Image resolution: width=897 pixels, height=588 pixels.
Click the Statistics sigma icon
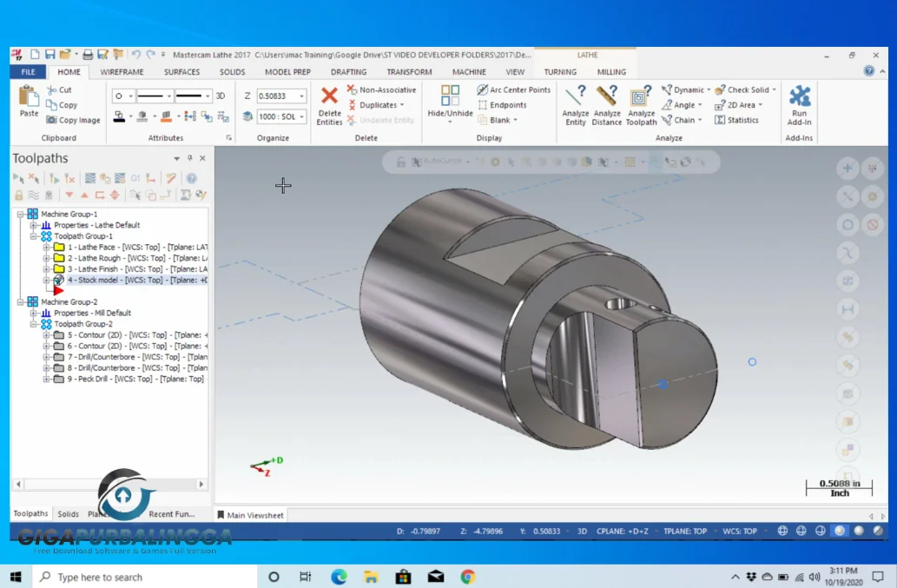pos(720,120)
